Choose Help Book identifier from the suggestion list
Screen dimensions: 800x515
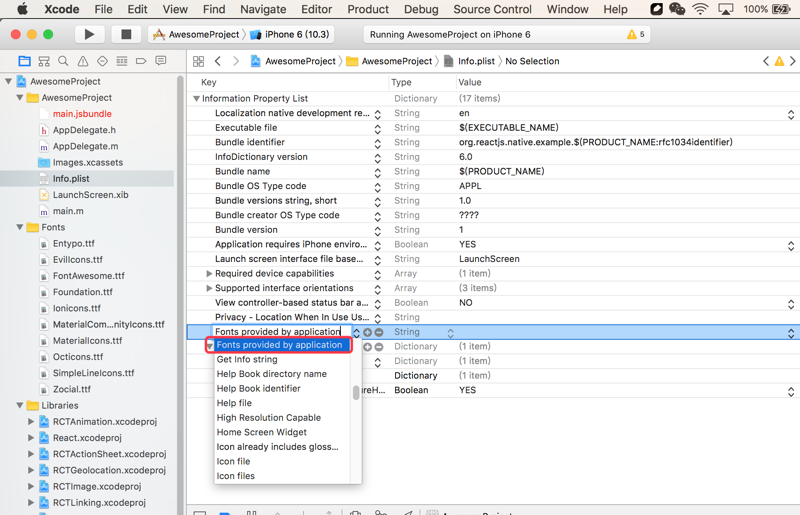pyautogui.click(x=258, y=388)
